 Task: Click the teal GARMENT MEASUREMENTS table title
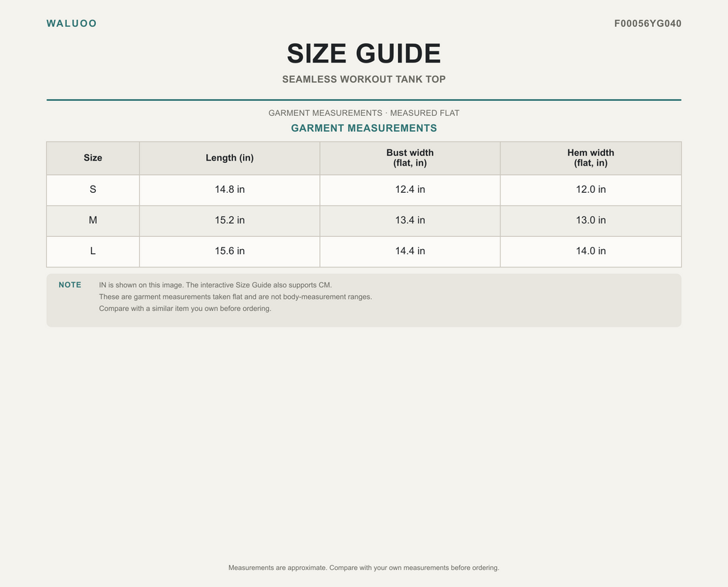click(x=364, y=128)
